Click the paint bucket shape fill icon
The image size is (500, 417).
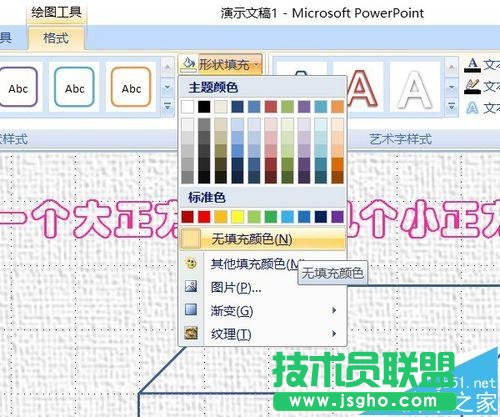pyautogui.click(x=188, y=64)
